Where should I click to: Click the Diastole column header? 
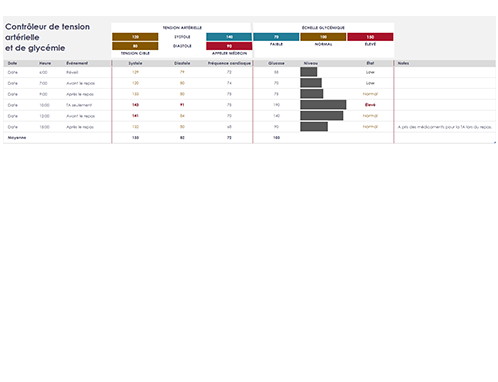[x=182, y=63]
